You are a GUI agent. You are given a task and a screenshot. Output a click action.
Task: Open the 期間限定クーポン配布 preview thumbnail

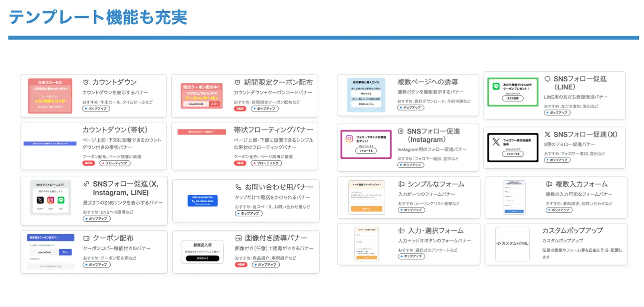point(201,96)
